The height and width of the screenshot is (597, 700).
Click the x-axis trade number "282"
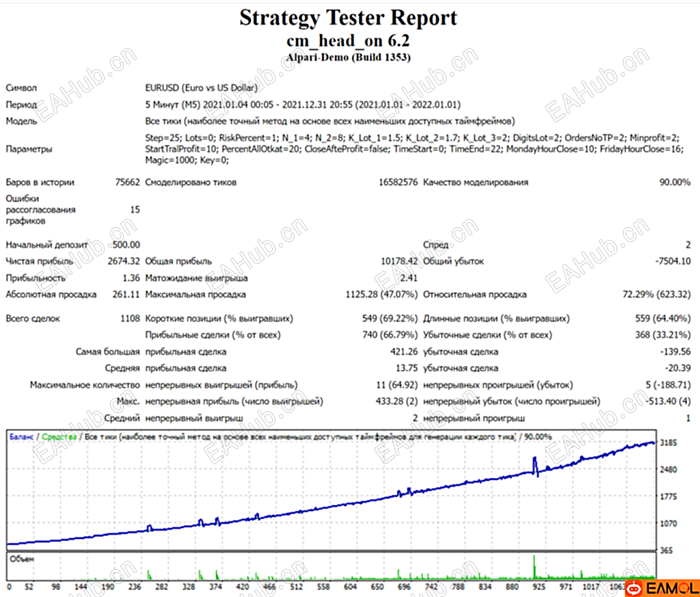pos(161,586)
